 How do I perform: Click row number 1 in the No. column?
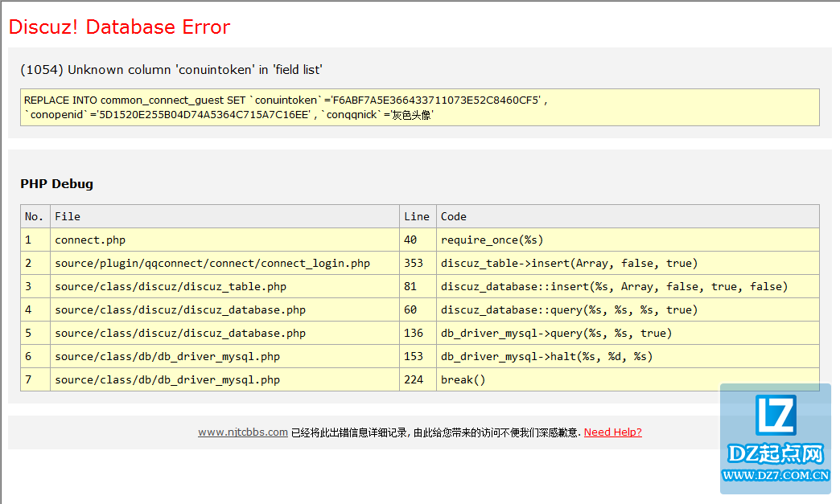(35, 240)
